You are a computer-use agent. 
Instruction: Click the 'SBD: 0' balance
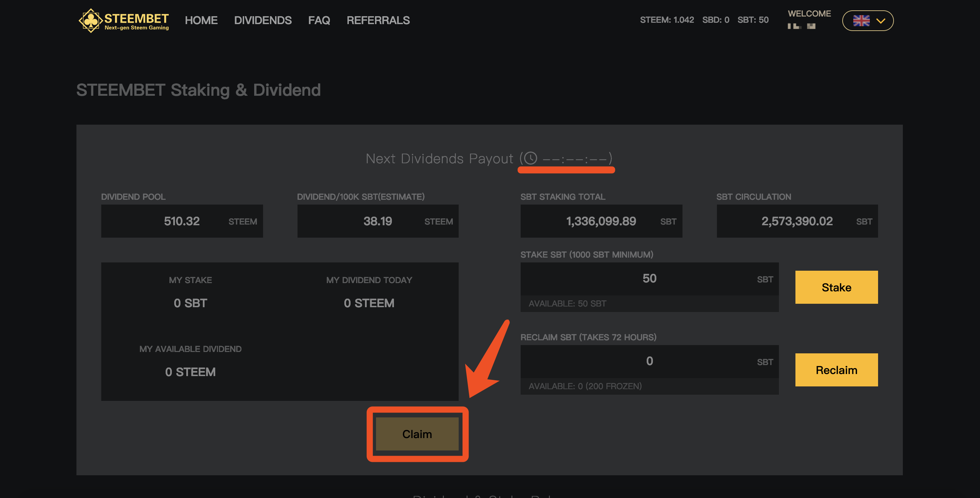(716, 20)
